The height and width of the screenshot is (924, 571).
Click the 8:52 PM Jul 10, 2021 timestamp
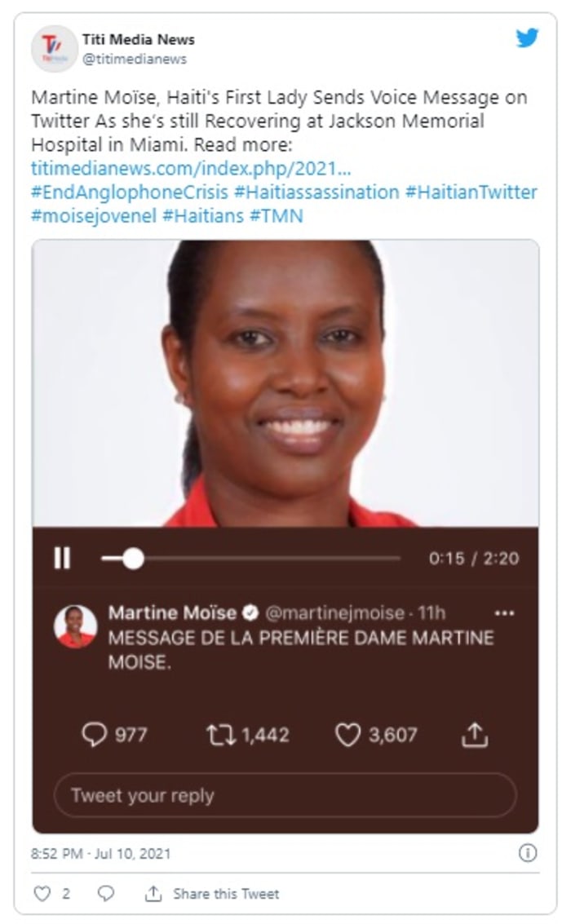pos(101,853)
